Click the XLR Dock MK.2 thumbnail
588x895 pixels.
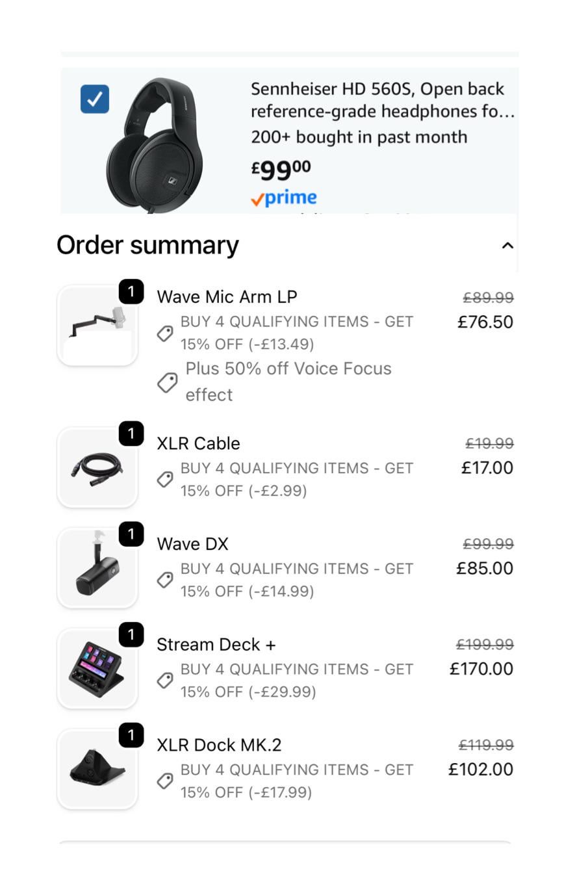pyautogui.click(x=97, y=769)
